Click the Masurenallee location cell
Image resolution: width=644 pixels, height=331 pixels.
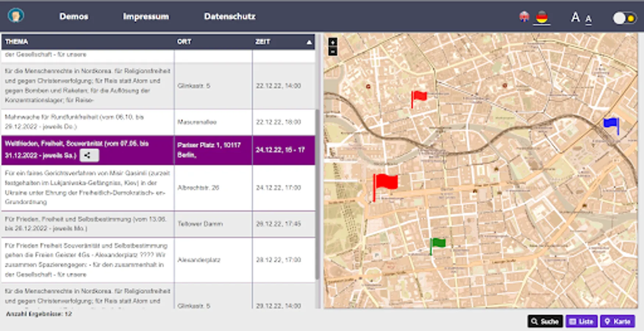point(213,122)
